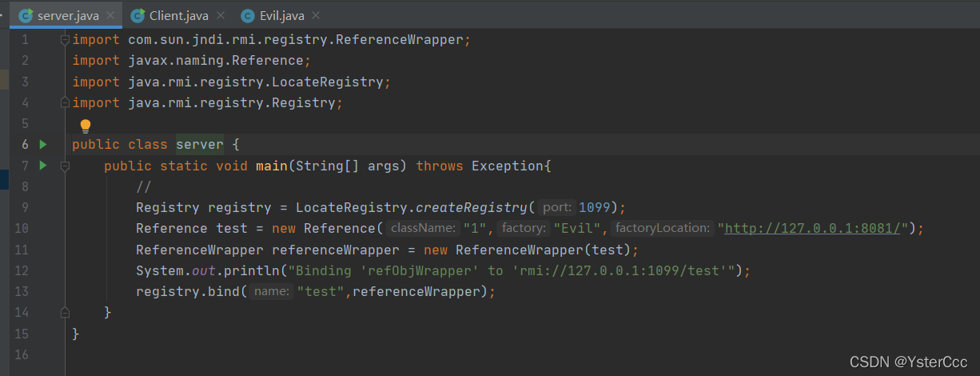Click the number 1099 after port hint
This screenshot has width=980, height=376.
click(x=595, y=207)
